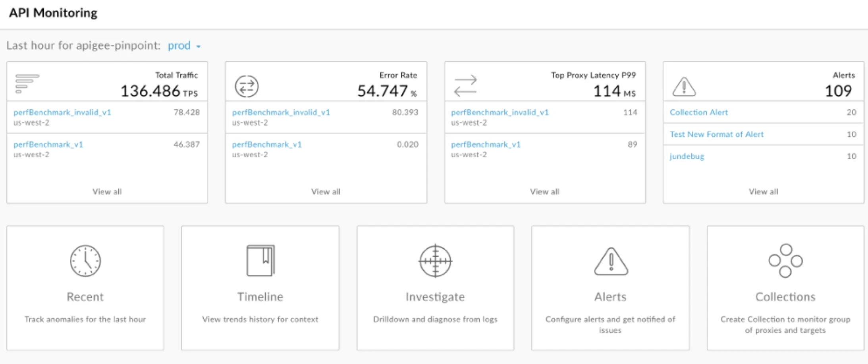Screen dimensions: 868x364
Task: Click the Recent clock icon
Action: 85,261
